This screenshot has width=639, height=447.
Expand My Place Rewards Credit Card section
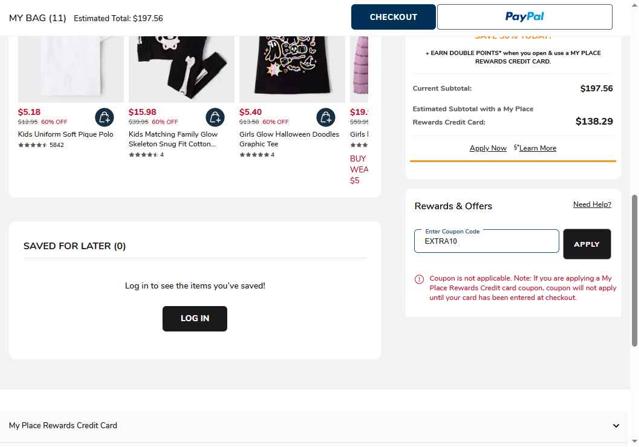(615, 426)
